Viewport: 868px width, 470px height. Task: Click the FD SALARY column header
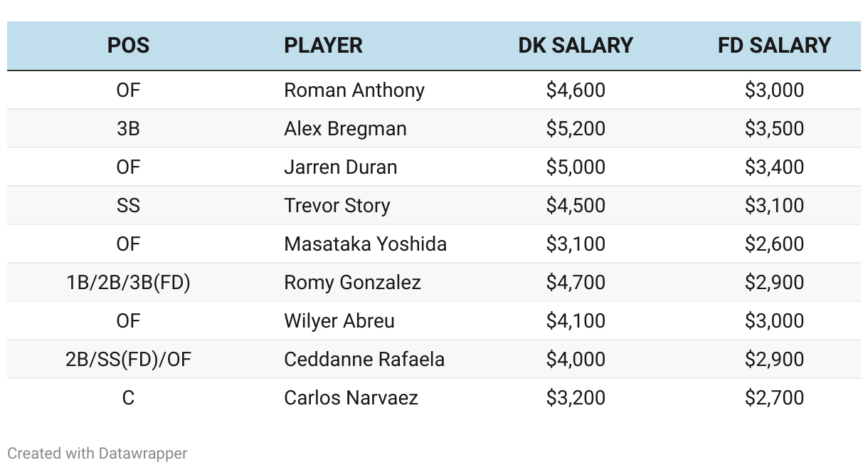774,46
